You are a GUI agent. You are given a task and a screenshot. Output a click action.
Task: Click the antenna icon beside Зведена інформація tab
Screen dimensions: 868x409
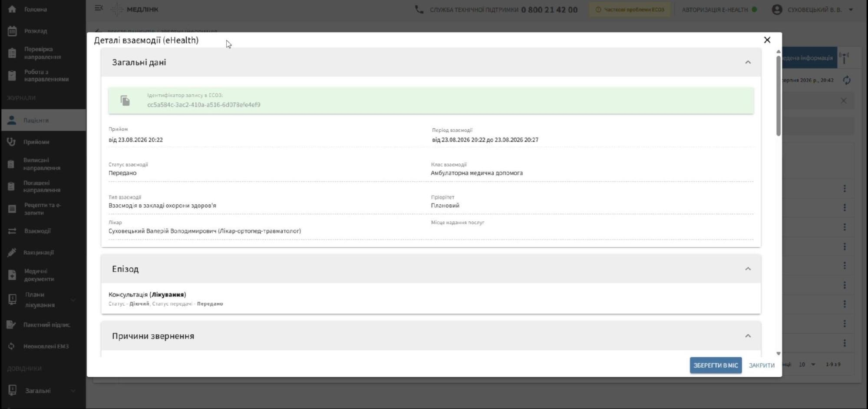point(844,57)
